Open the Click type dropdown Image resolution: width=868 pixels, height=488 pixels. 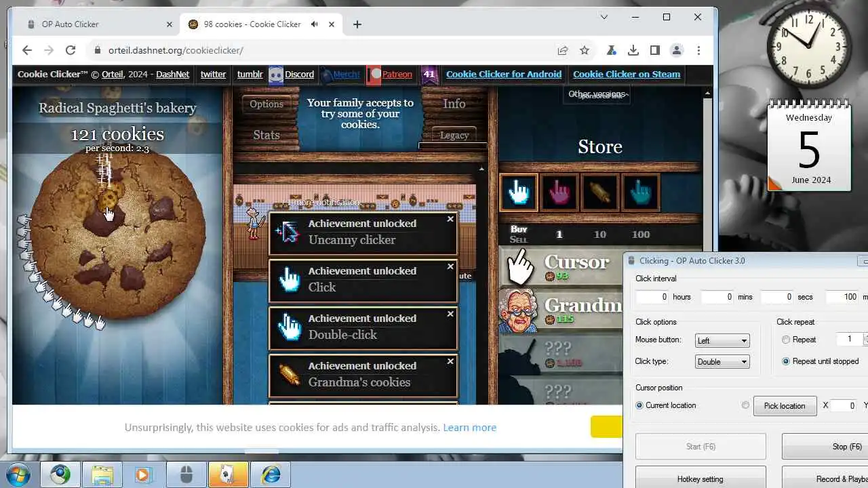click(722, 361)
